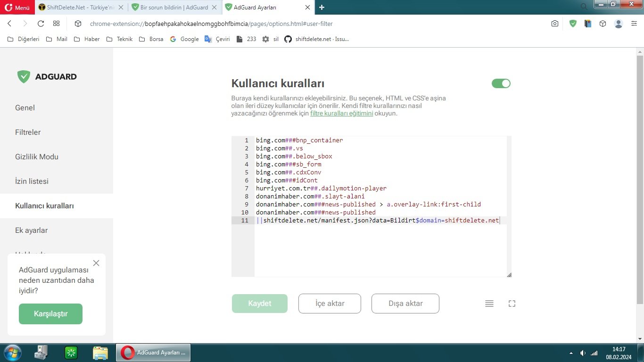
Task: Open the browser profile avatar icon
Action: point(618,23)
